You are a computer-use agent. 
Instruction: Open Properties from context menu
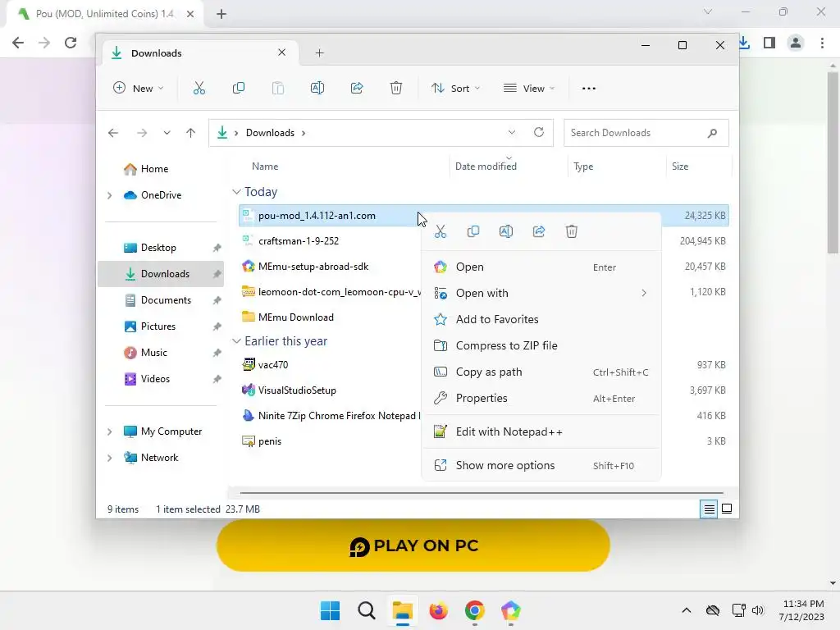pyautogui.click(x=541, y=398)
